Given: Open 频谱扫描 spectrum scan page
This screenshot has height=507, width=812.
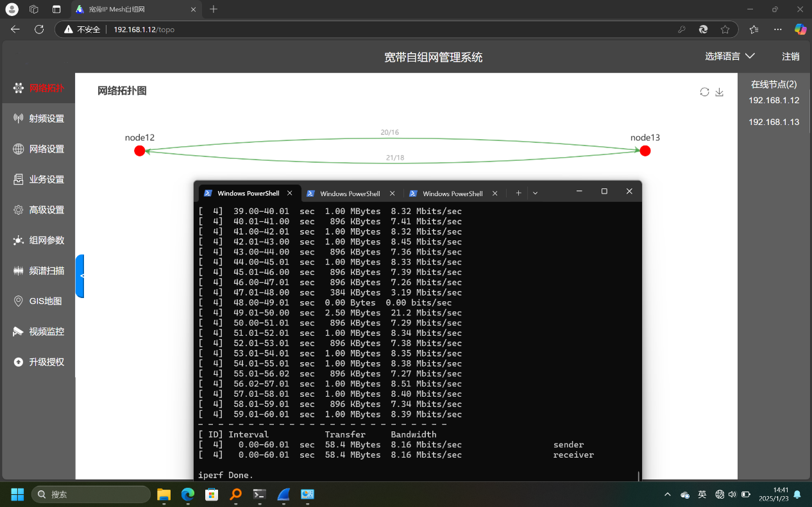Looking at the screenshot, I should tap(38, 270).
